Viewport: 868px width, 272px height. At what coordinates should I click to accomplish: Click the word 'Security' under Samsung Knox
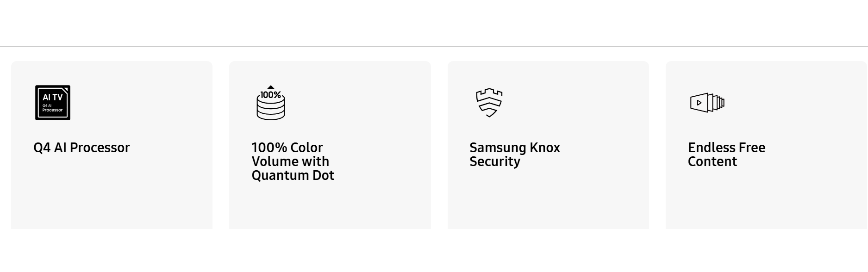[495, 161]
